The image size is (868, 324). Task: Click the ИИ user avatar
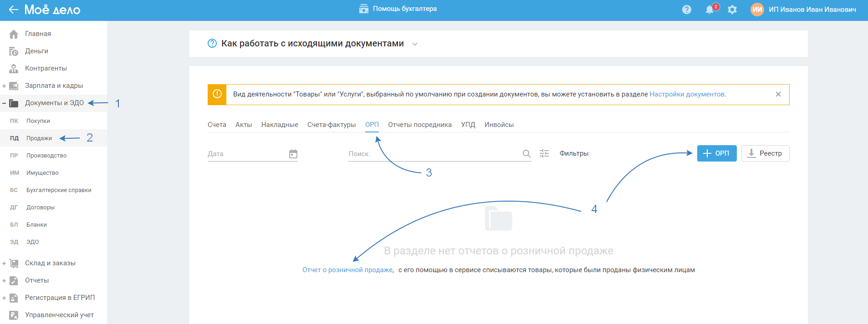[x=757, y=10]
